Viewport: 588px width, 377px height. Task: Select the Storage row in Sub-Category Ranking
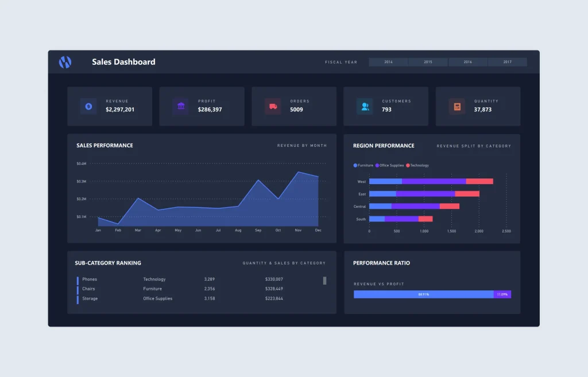coord(91,299)
